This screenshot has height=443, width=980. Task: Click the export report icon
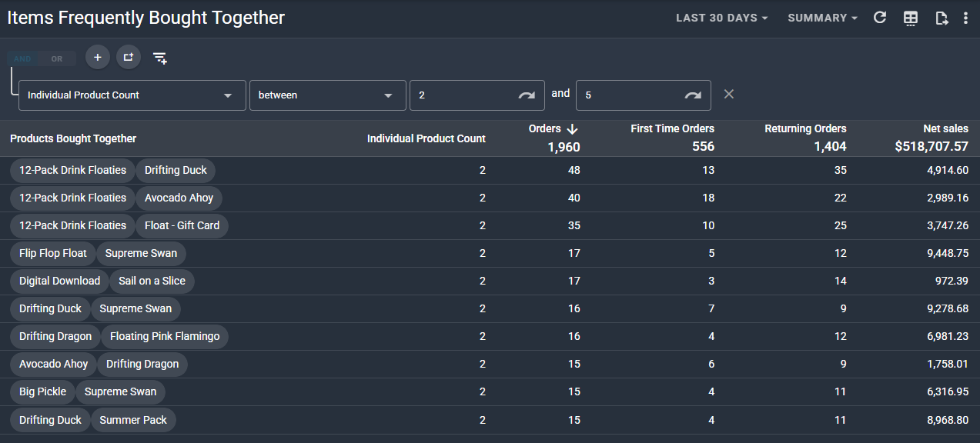tap(941, 18)
